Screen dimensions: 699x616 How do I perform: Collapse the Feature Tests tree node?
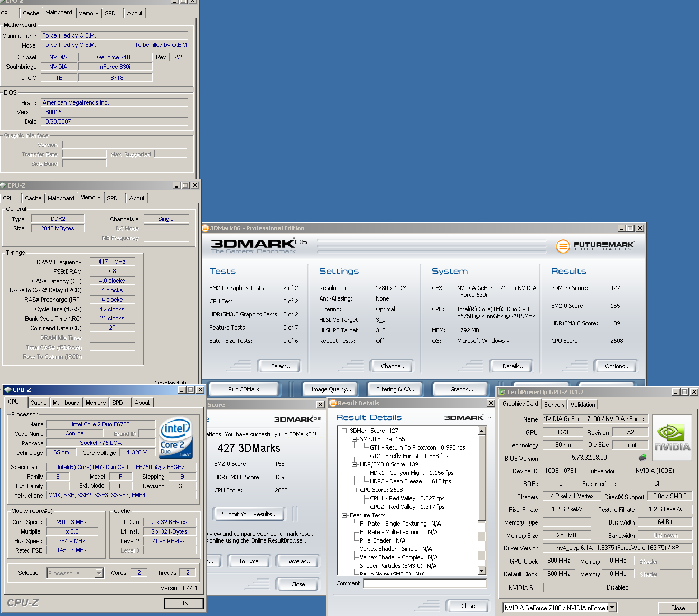(344, 515)
